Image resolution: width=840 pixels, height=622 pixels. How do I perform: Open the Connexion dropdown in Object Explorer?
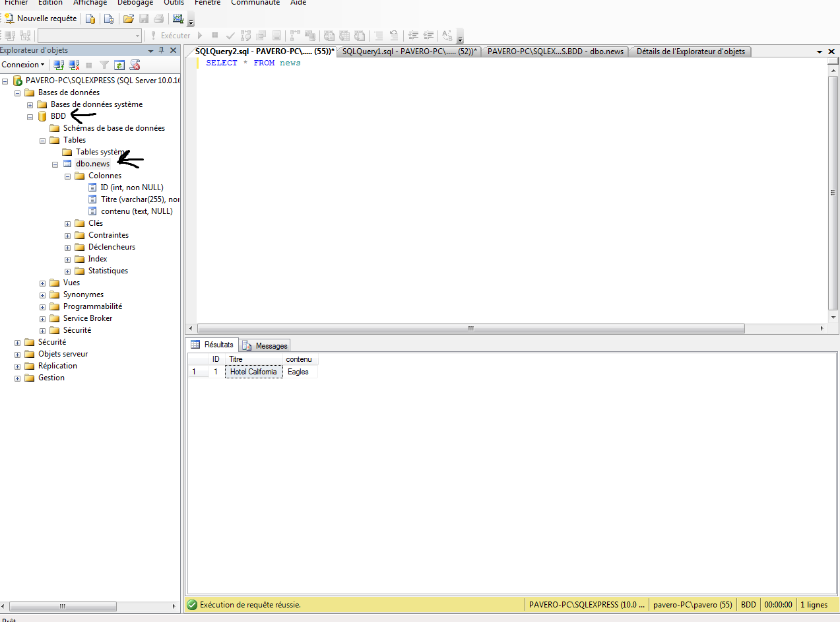click(x=23, y=64)
